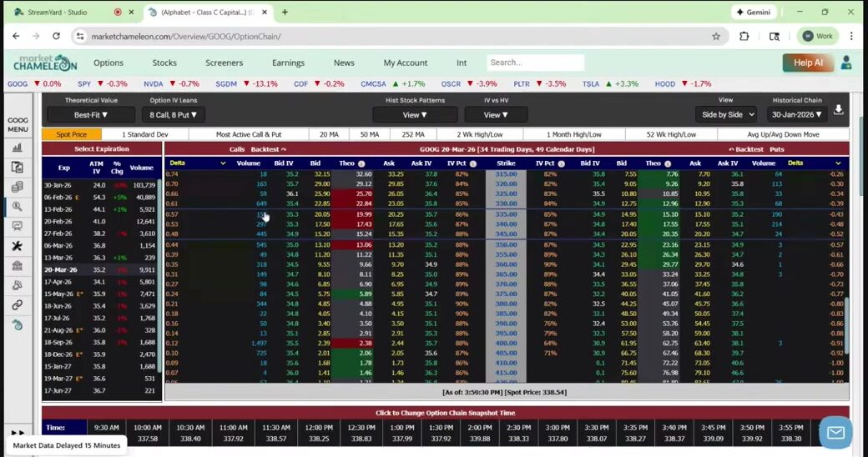Screen dimensions: 868x457
Task: Toggle Most Active Call & Put highlight
Action: click(249, 134)
